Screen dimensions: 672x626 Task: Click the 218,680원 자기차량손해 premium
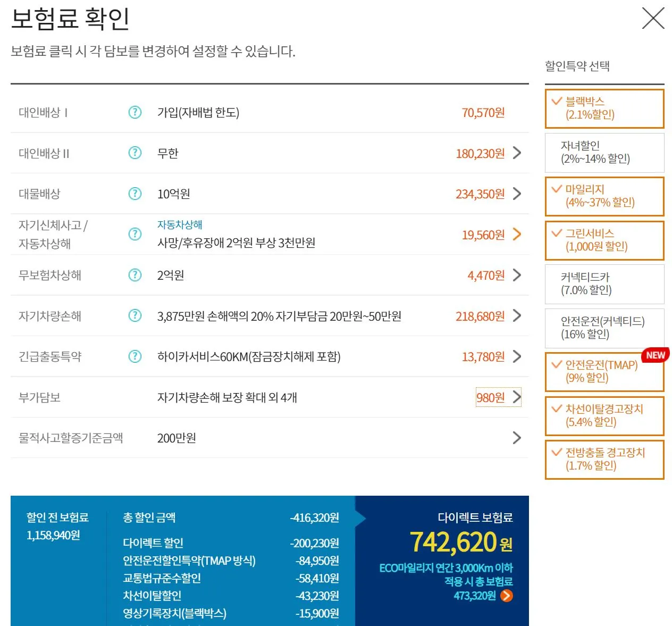[x=480, y=315]
